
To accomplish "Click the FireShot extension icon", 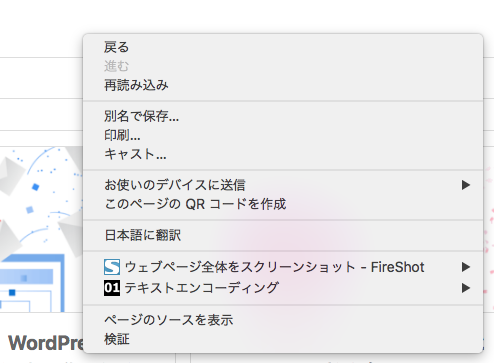I will pyautogui.click(x=112, y=267).
